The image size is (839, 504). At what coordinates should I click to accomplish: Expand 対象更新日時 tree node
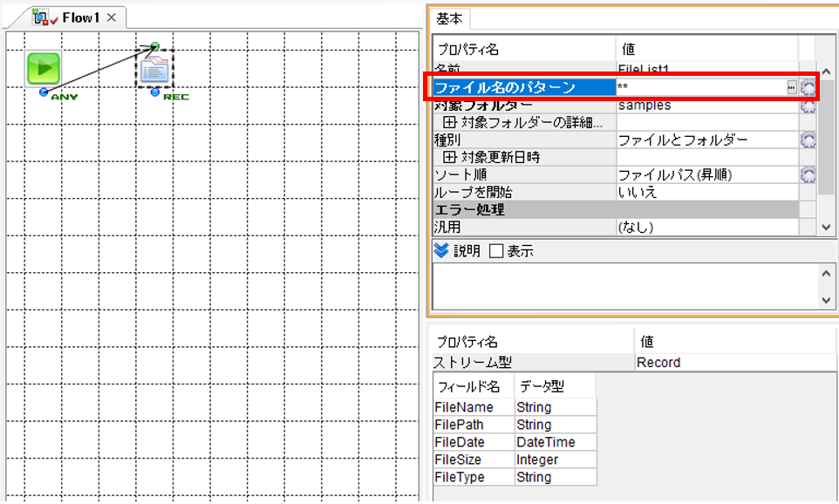[x=449, y=157]
